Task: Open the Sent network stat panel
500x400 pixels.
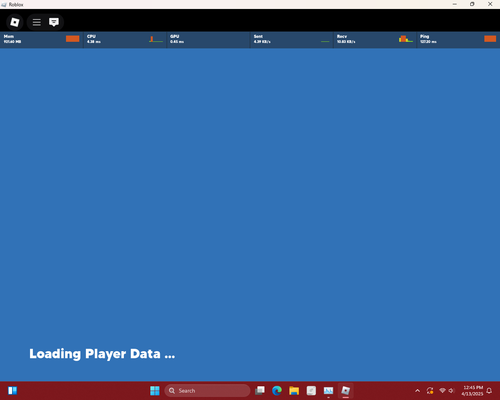Action: point(291,39)
